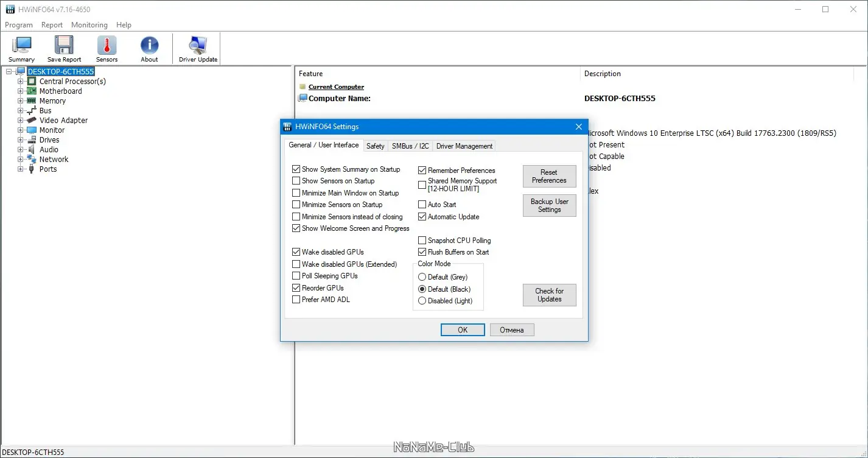
Task: Click the DESKTOP-6CTH555 computer icon in tree
Action: coord(20,72)
